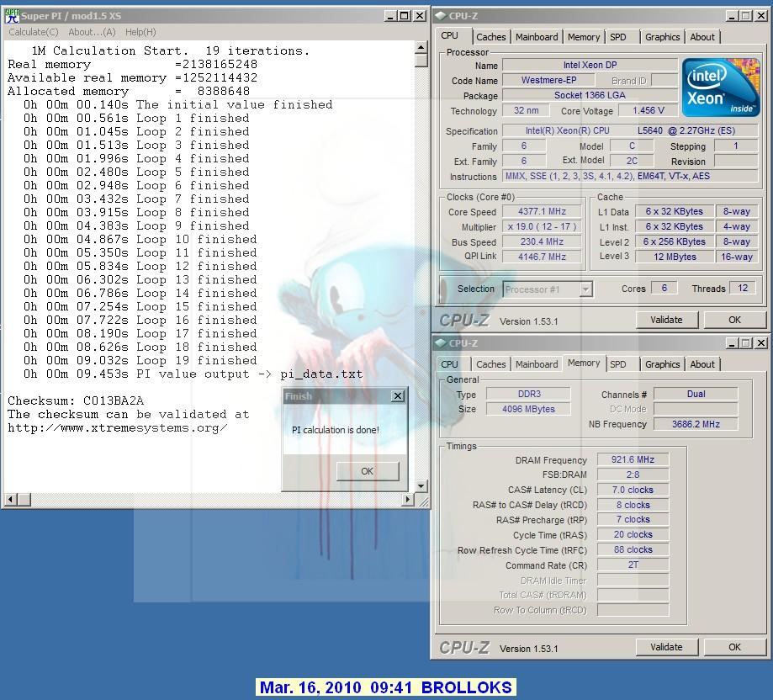This screenshot has height=700, width=773.
Task: Click the Code Name Westmere-EP field
Action: coord(548,80)
